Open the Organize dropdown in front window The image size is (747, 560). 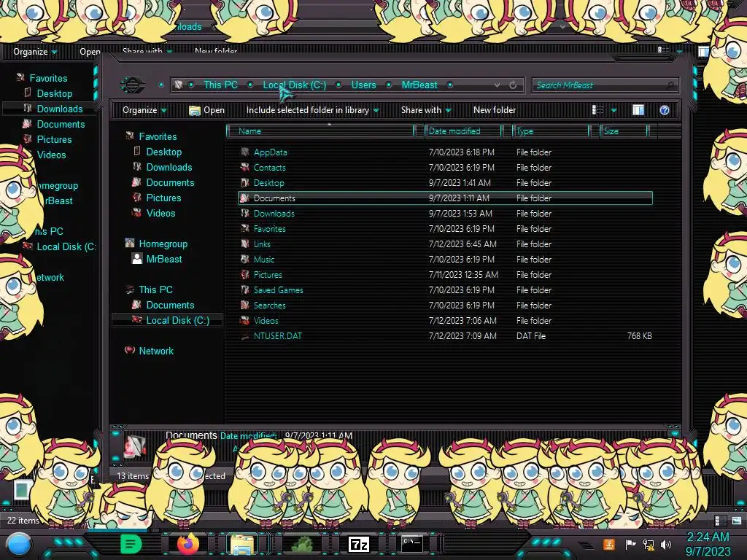(144, 111)
